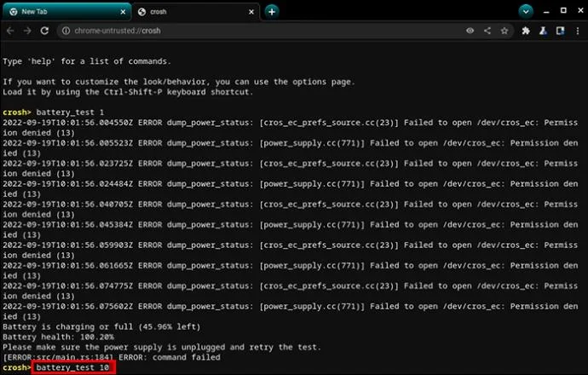
Task: Click timestamp 2022-09-19T10:01:56.004550Z
Action: click(67, 123)
